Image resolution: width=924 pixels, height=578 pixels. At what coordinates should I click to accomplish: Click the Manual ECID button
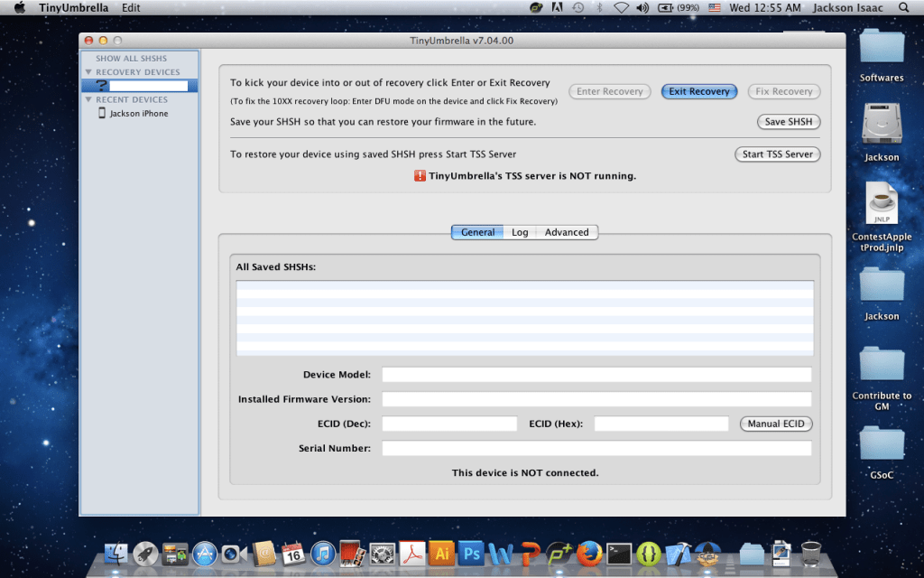pos(776,424)
